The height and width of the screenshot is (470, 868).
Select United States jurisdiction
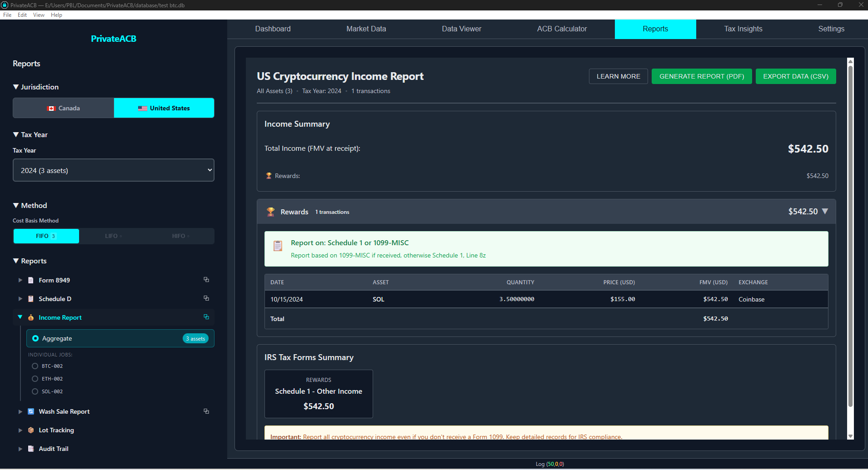164,108
